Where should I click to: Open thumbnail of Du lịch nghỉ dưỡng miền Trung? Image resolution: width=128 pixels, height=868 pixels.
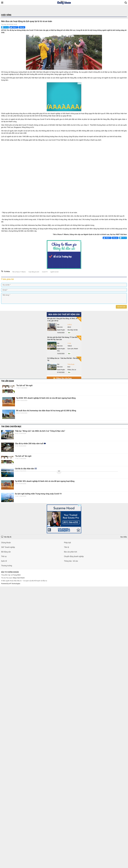tap(7, 497)
